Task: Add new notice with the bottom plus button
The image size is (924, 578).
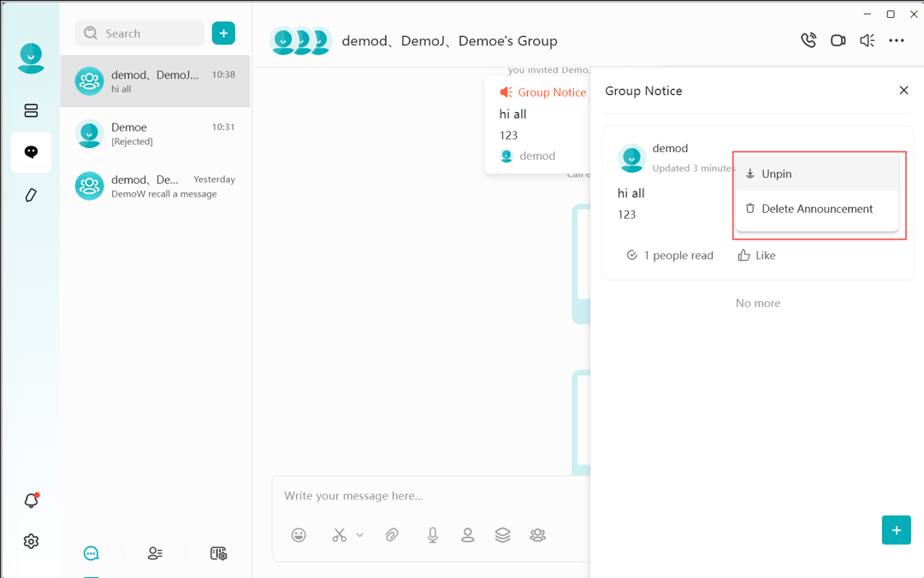Action: (x=897, y=530)
